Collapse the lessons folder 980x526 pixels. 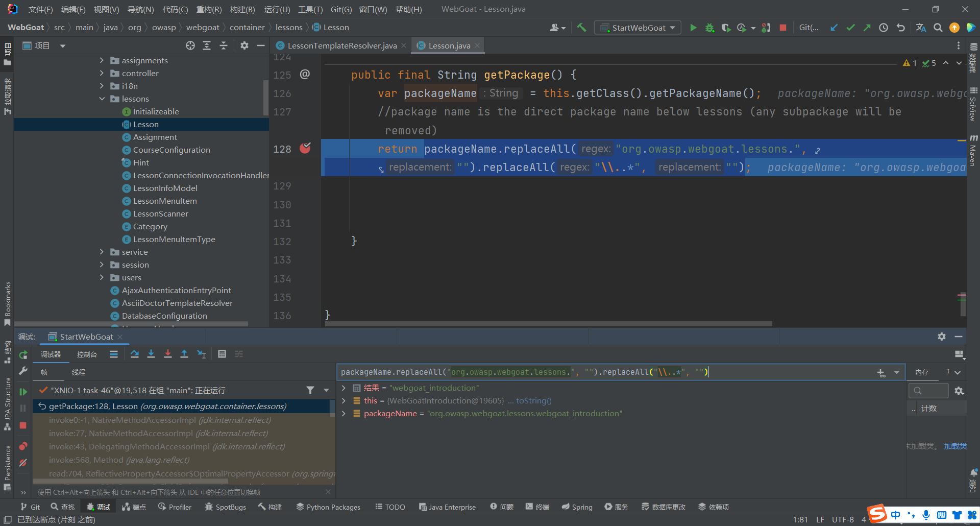coord(102,99)
